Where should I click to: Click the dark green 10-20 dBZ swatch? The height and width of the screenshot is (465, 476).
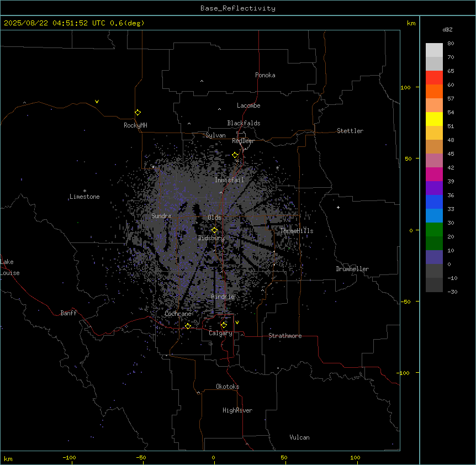coord(434,244)
